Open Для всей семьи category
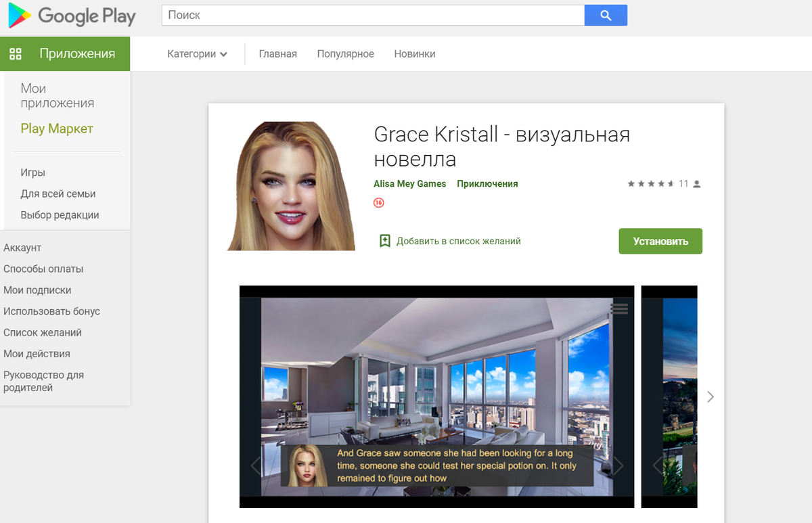812x523 pixels. 58,194
